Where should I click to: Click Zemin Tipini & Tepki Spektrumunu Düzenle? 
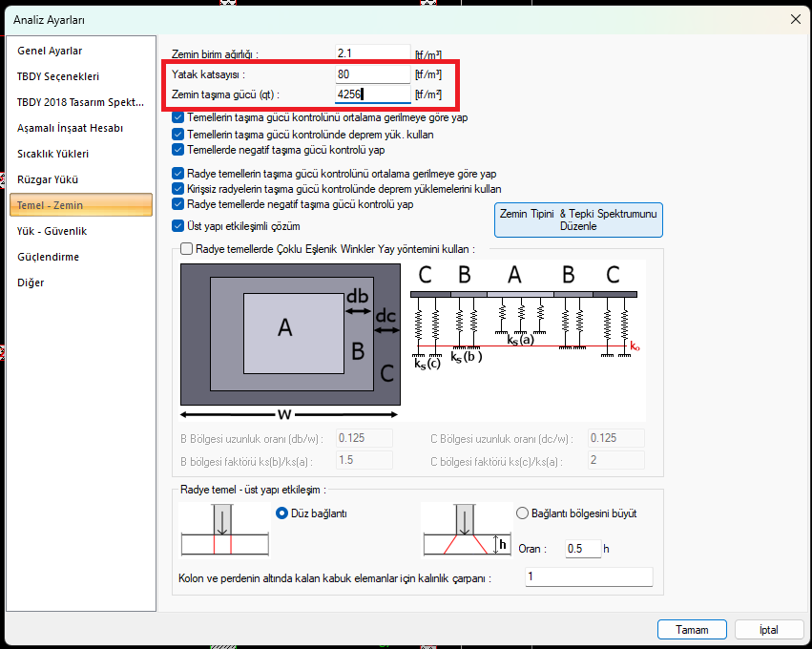[x=578, y=220]
